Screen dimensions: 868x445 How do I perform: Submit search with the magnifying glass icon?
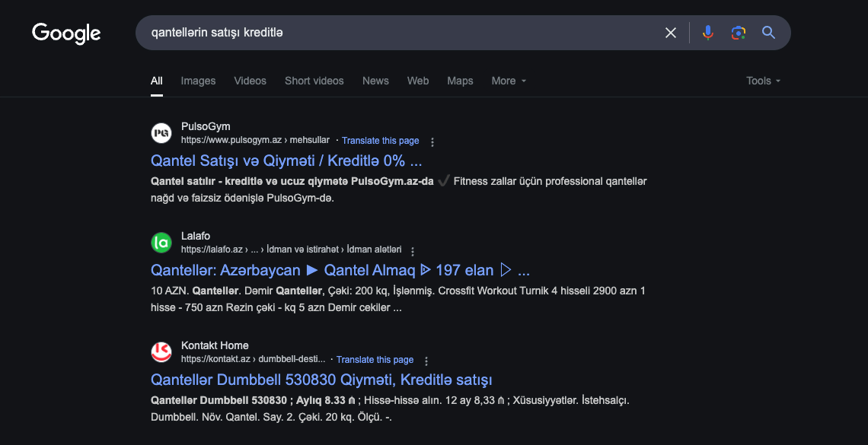(768, 33)
